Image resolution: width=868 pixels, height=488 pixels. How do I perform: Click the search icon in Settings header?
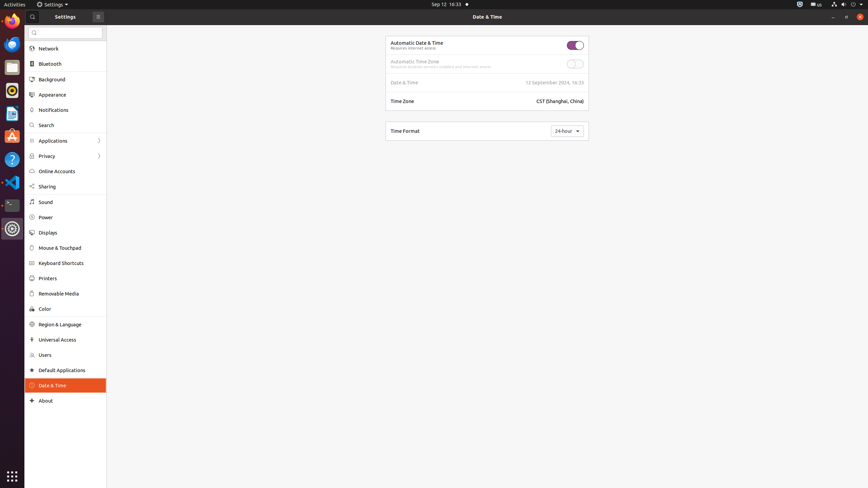(x=33, y=17)
